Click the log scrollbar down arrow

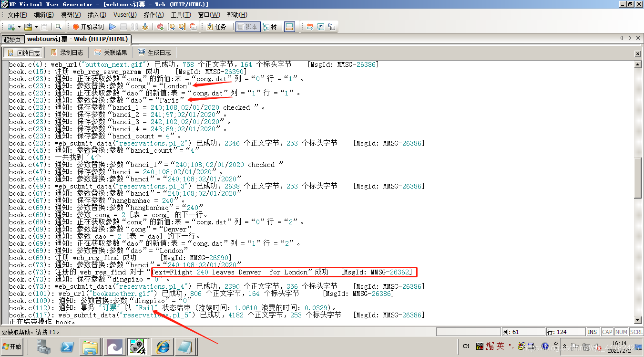pos(638,319)
